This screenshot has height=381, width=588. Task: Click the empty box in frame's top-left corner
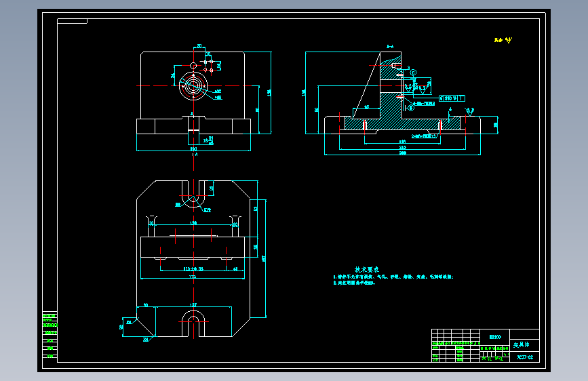[73, 21]
